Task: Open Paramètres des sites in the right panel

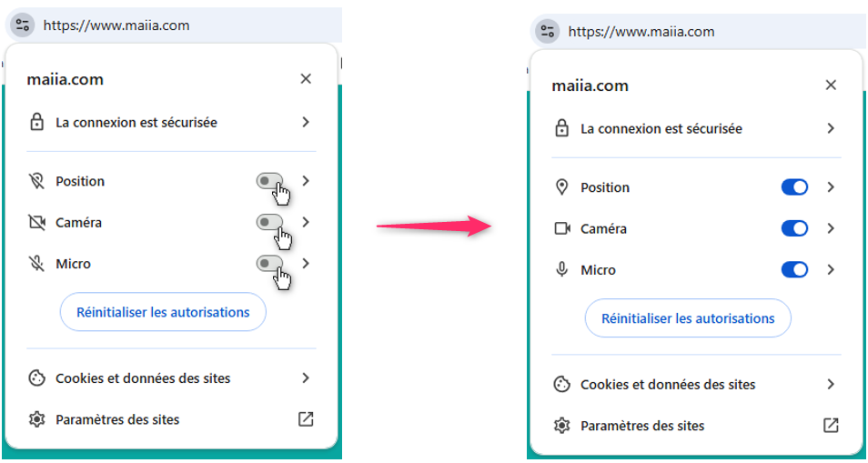Action: tap(642, 426)
